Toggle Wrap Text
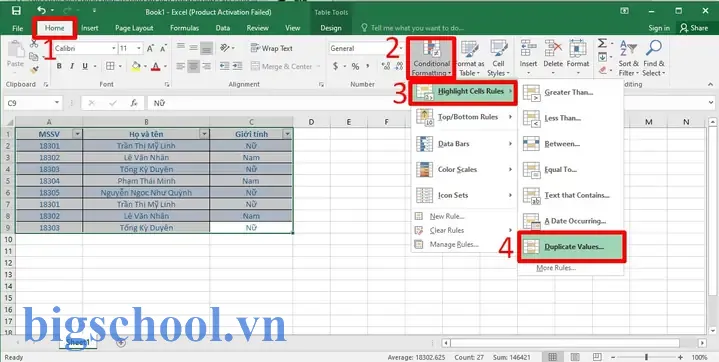Screen dimensions: 719x362 point(271,48)
